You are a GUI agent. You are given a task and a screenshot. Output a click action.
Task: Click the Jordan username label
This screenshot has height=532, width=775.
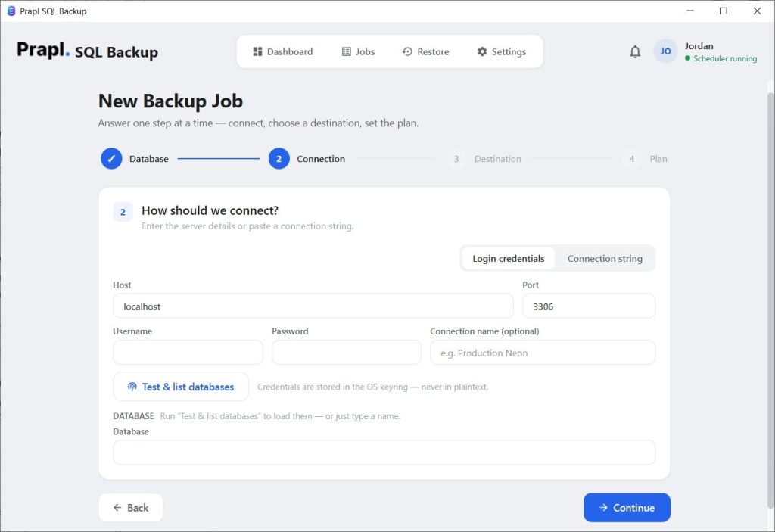tap(699, 46)
